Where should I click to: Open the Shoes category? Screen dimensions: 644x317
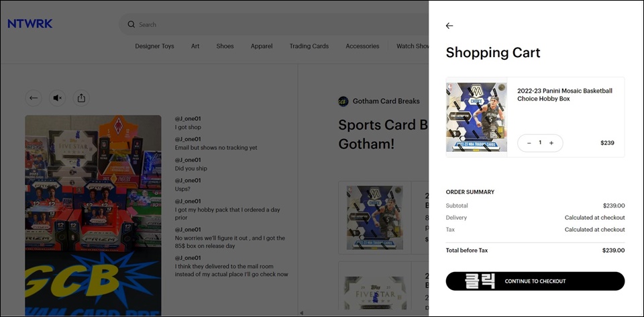click(x=225, y=46)
